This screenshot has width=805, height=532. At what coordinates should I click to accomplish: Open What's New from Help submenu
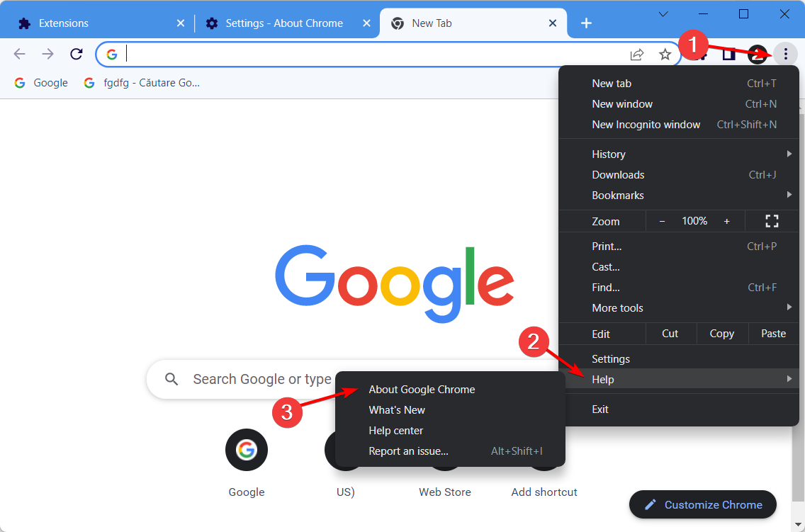[450, 410]
